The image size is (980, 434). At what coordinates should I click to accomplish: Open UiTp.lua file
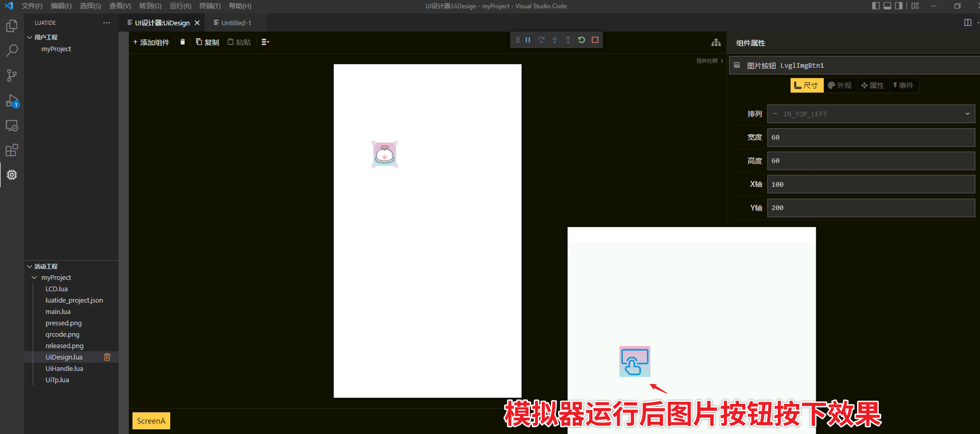(57, 380)
